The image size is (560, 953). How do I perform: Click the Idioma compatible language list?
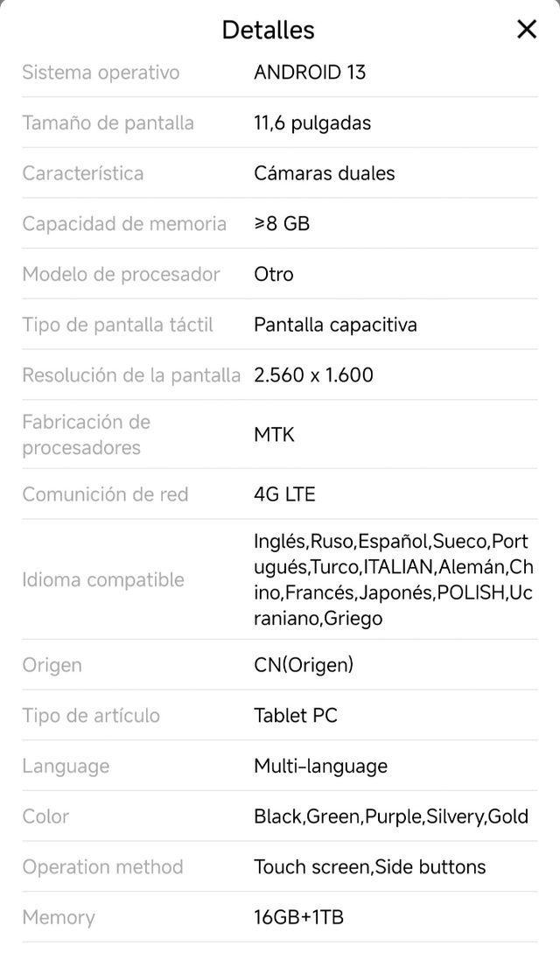coord(105,579)
